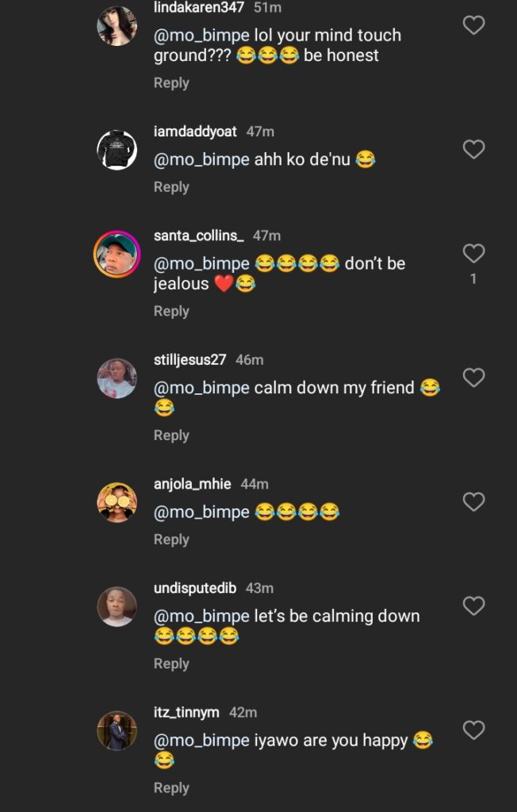
Task: Heart itz_tinnym's comment
Action: point(473,730)
